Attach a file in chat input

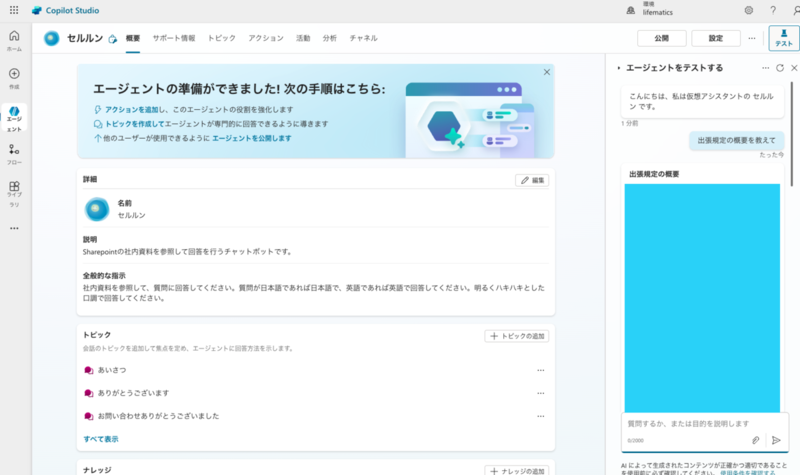click(x=756, y=440)
